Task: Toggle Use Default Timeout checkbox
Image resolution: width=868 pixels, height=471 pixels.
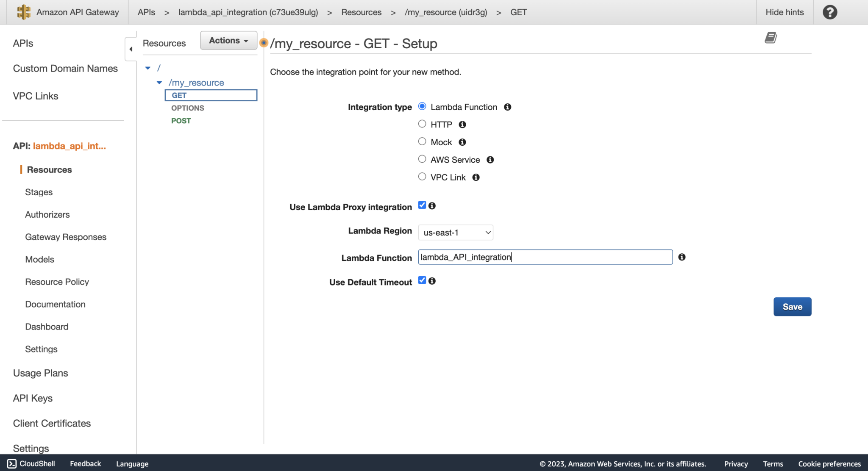Action: (422, 280)
